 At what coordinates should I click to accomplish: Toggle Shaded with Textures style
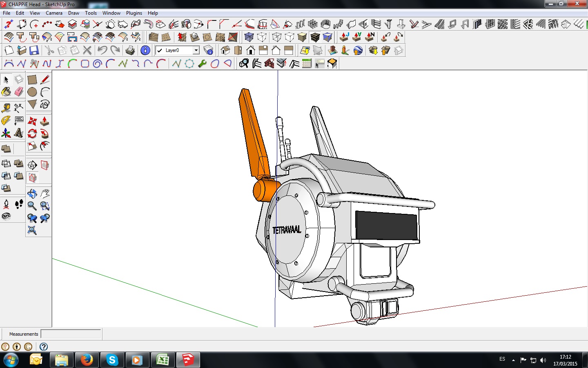coord(315,37)
